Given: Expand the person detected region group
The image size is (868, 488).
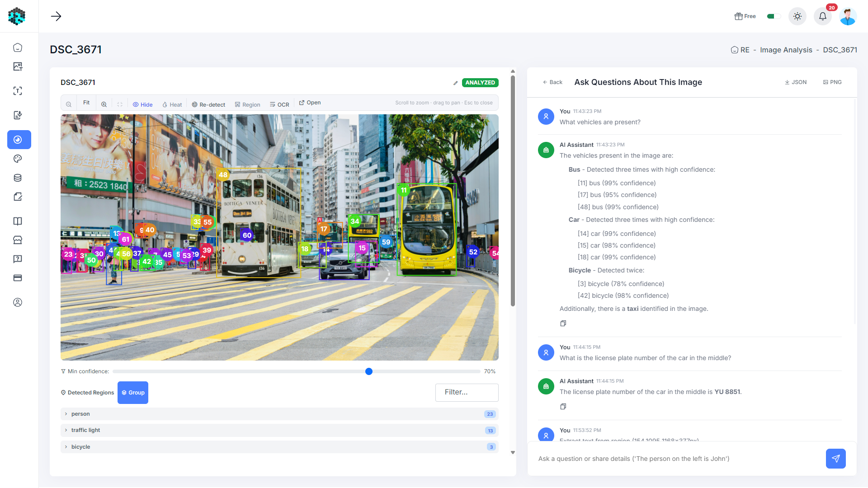Looking at the screenshot, I should point(279,414).
